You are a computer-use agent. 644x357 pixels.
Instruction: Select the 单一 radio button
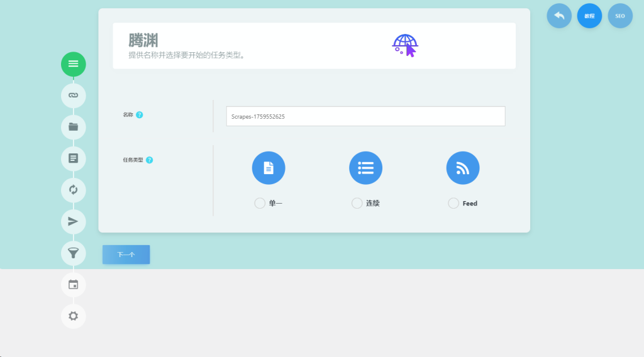pyautogui.click(x=260, y=203)
